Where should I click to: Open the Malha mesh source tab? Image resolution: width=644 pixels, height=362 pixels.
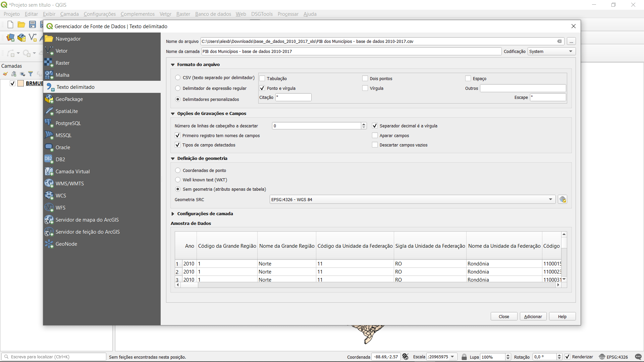pyautogui.click(x=62, y=75)
